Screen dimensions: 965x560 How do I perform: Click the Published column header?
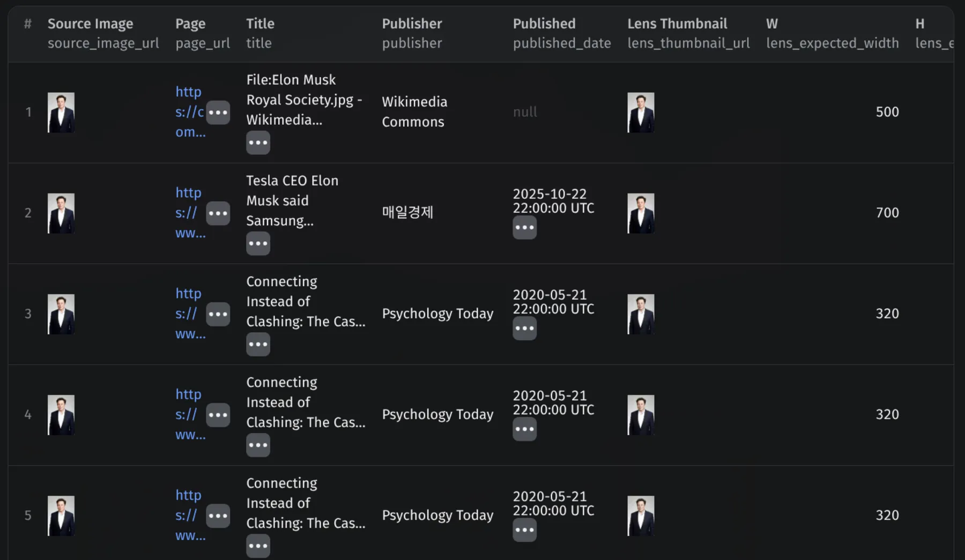[544, 24]
